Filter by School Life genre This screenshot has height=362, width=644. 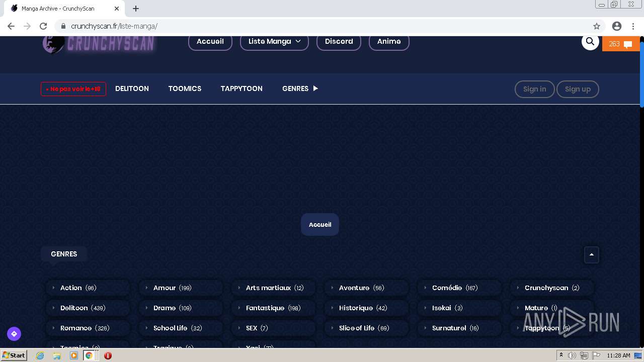[181, 328]
